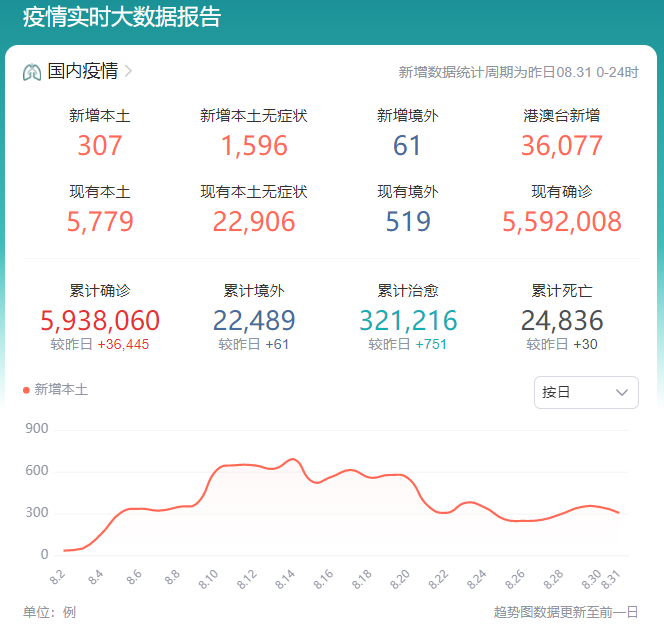Click the 8.20 date label on chart axis
The width and height of the screenshot is (664, 630).
tap(400, 579)
